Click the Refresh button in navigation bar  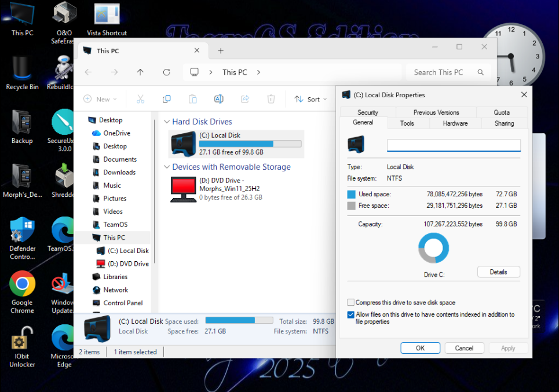coord(166,72)
